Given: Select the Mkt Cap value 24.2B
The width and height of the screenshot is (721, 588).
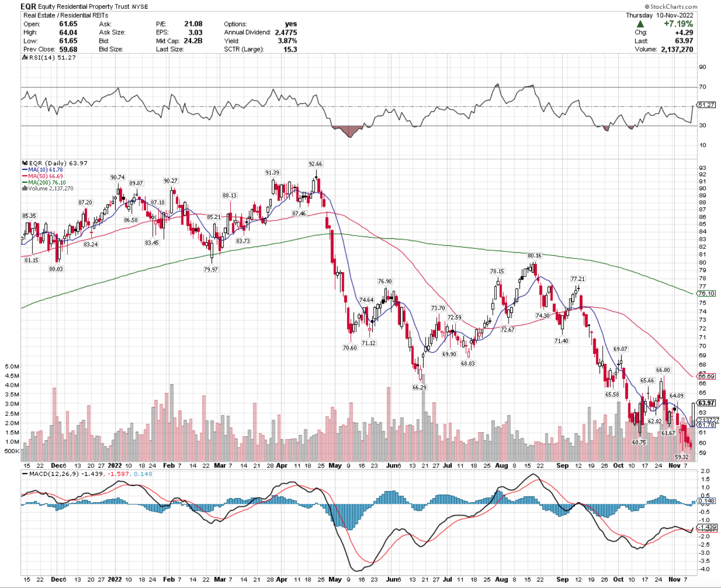Looking at the screenshot, I should [x=193, y=41].
